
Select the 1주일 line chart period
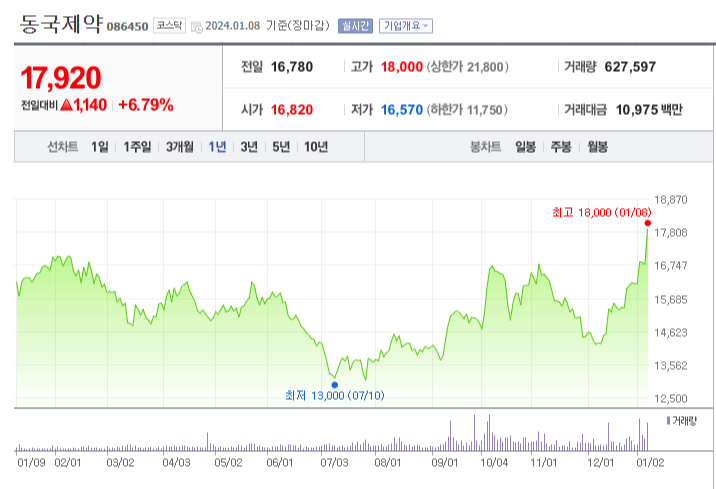click(x=137, y=147)
